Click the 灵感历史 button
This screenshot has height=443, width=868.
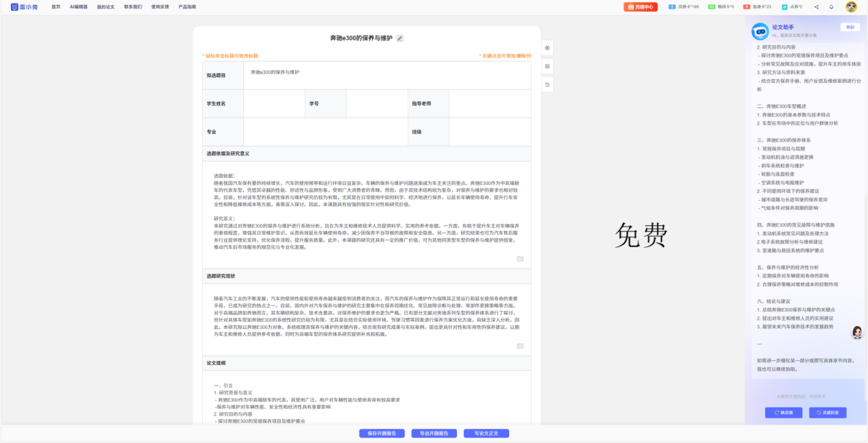coord(828,413)
